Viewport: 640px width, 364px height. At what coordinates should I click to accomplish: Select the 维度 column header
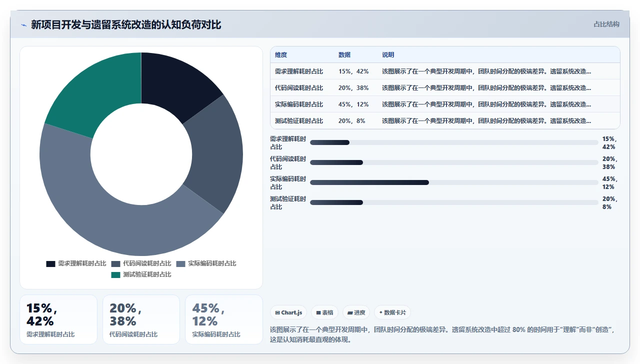[x=281, y=54]
